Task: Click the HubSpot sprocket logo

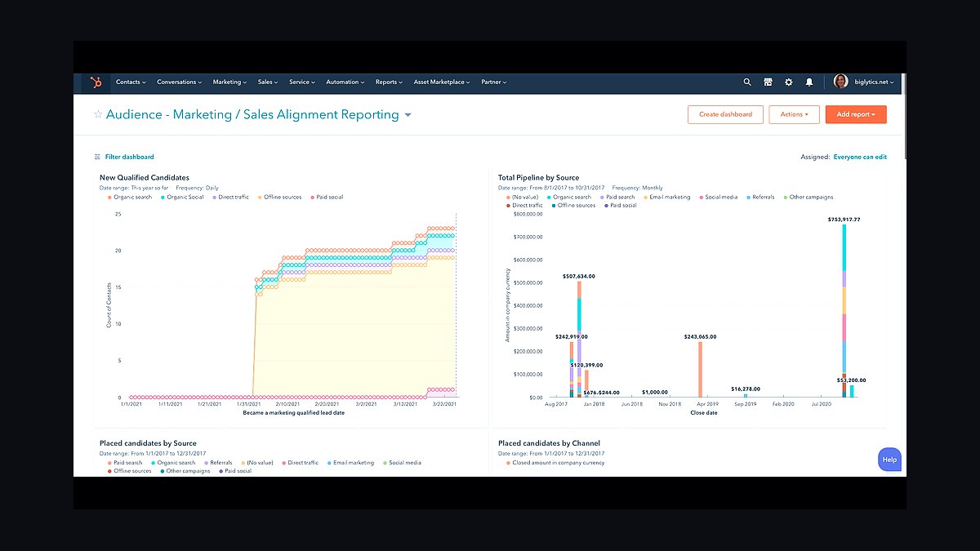Action: pos(96,82)
